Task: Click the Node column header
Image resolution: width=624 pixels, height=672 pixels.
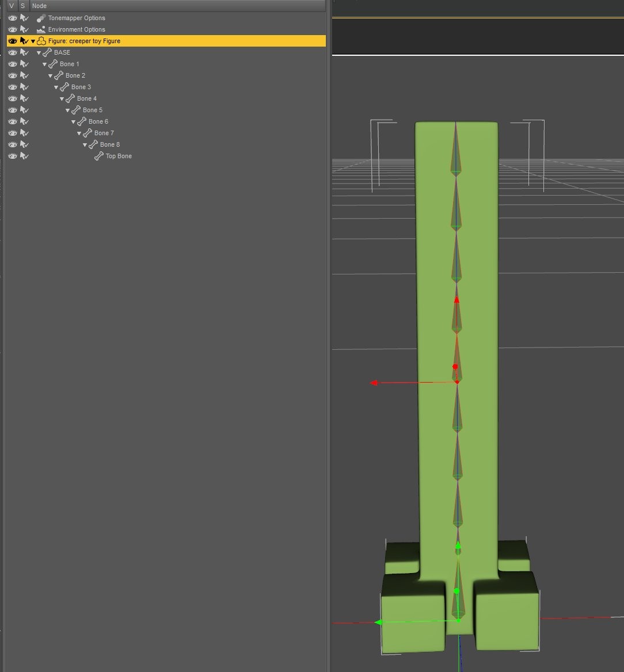Action: pos(39,6)
